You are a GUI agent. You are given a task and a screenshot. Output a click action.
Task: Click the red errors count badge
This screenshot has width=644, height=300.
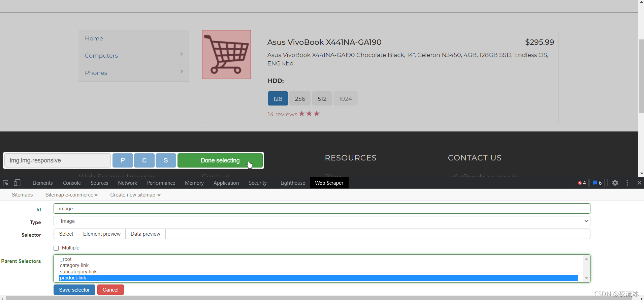coord(582,183)
